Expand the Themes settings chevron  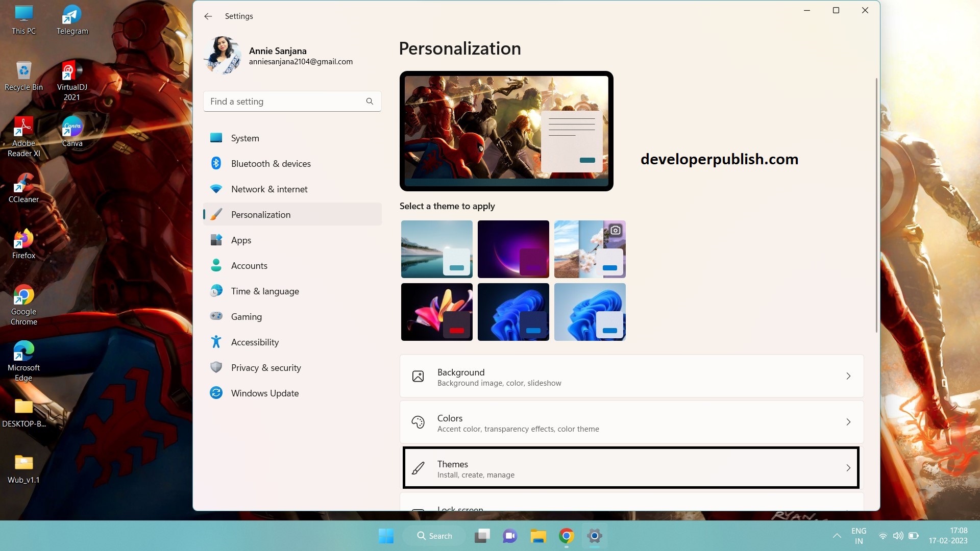tap(848, 468)
